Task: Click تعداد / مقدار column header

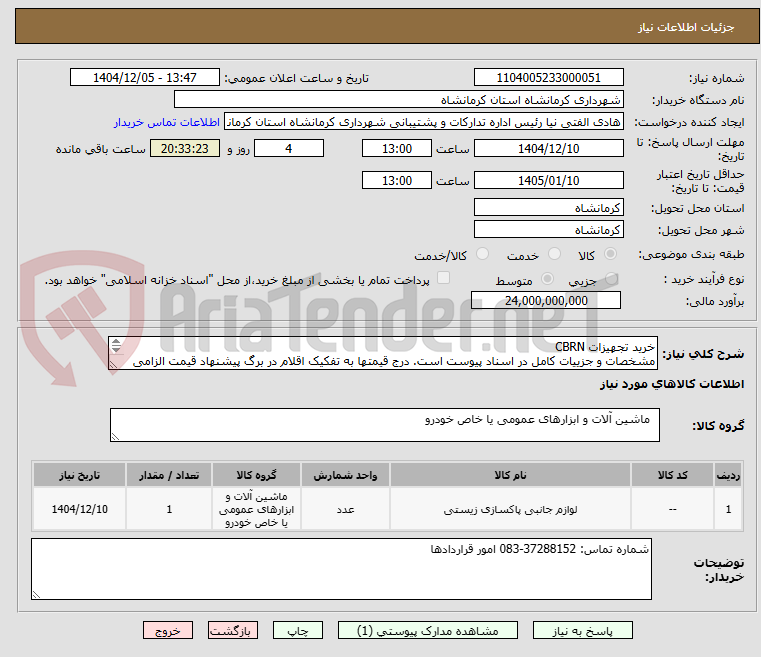Action: pos(169,475)
